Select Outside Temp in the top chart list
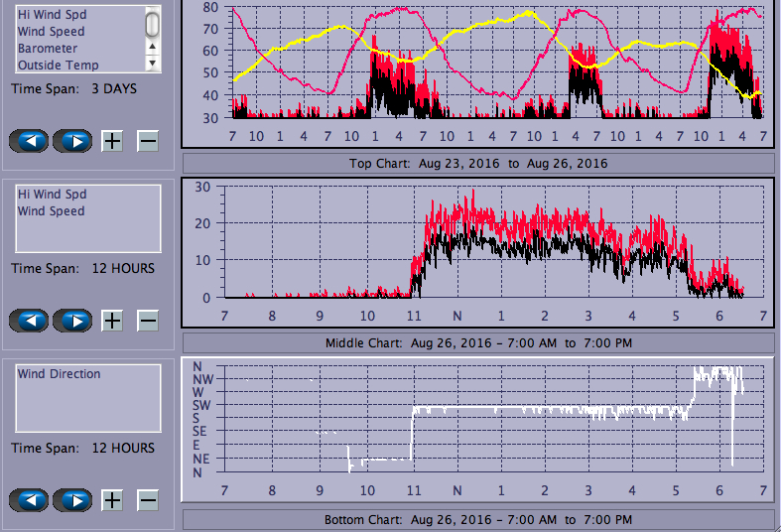The height and width of the screenshot is (532, 781). [58, 65]
